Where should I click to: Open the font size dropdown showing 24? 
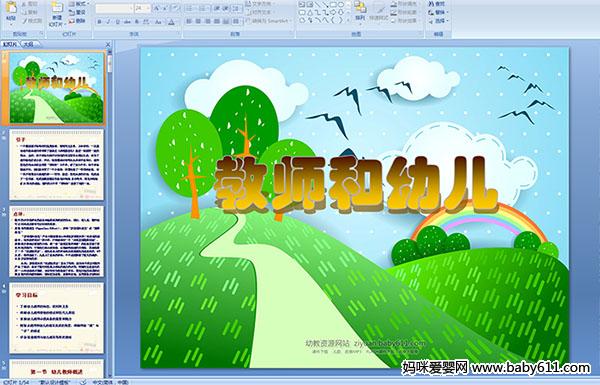click(x=142, y=8)
